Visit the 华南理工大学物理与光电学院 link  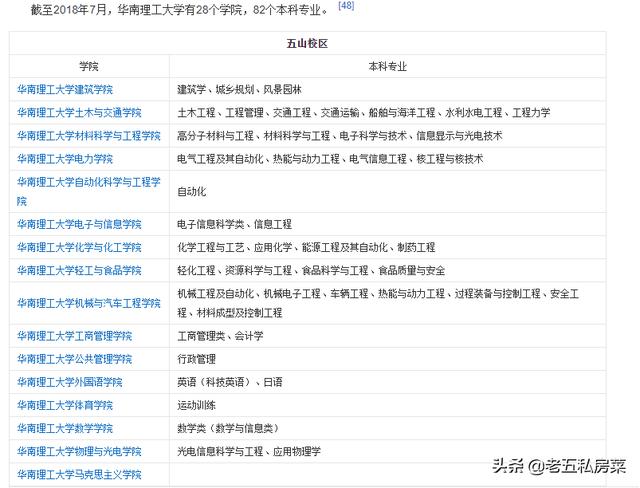[79, 451]
